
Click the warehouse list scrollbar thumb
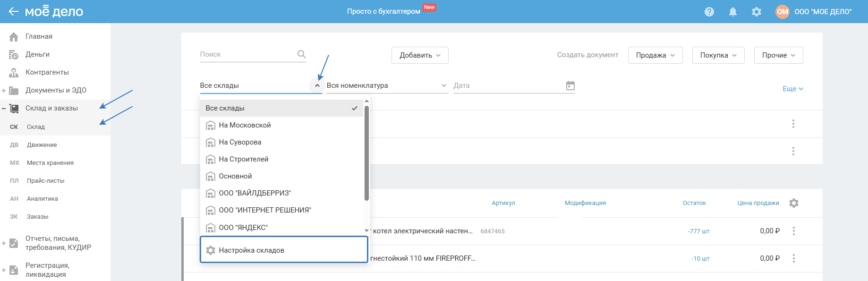tap(366, 153)
